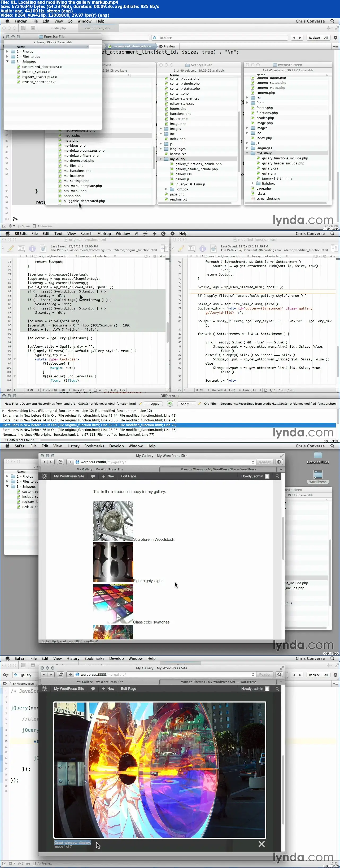Open BBEdit's #! shebang menu icon

(137, 234)
